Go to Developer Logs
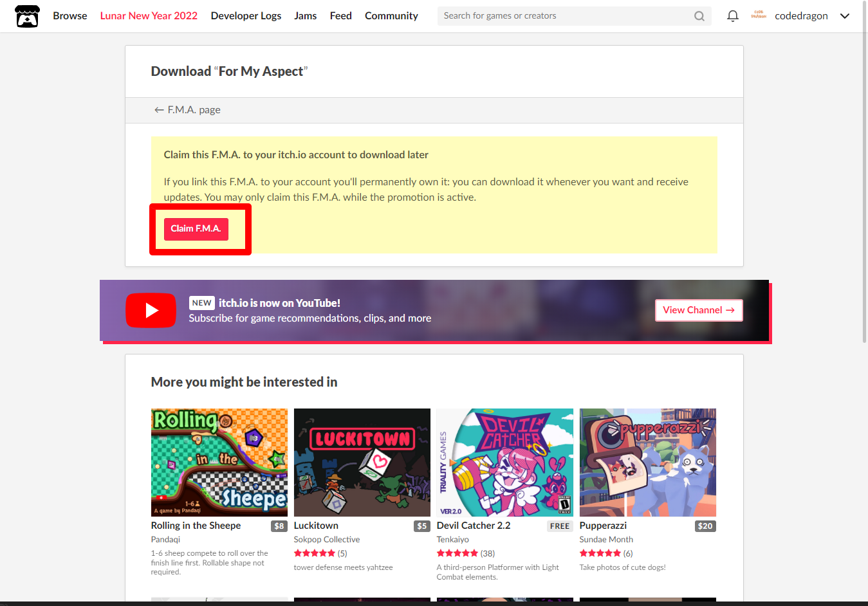This screenshot has width=868, height=606. [246, 16]
